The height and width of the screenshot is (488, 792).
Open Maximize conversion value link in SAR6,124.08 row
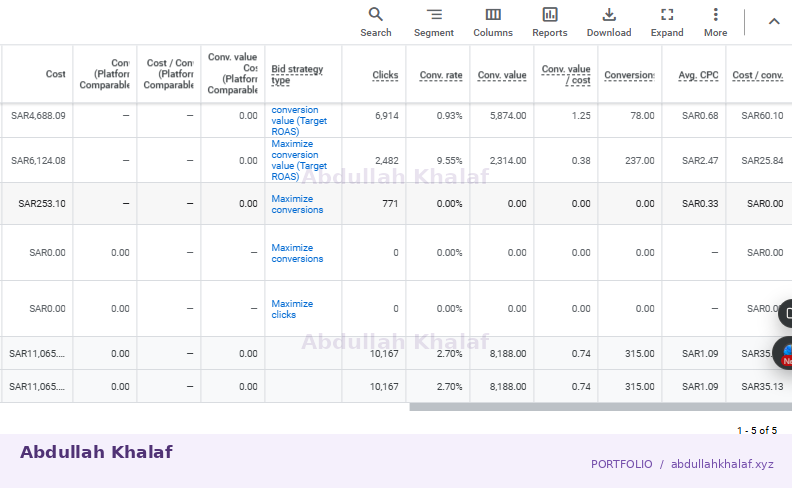tap(299, 160)
